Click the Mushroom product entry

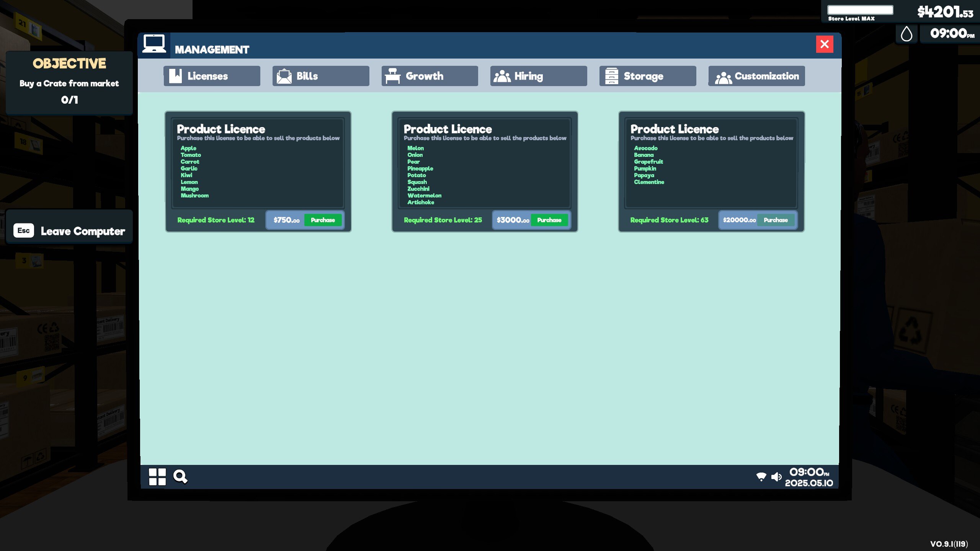click(x=194, y=196)
